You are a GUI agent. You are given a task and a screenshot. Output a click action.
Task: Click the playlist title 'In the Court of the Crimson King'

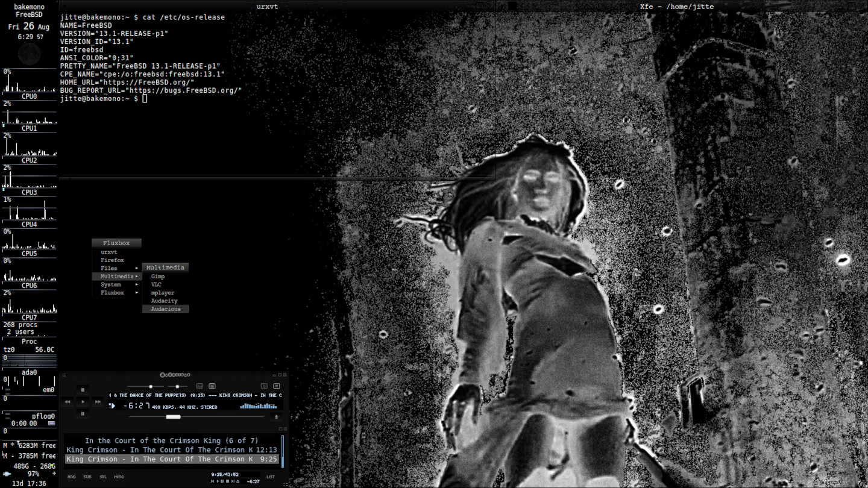[171, 440]
